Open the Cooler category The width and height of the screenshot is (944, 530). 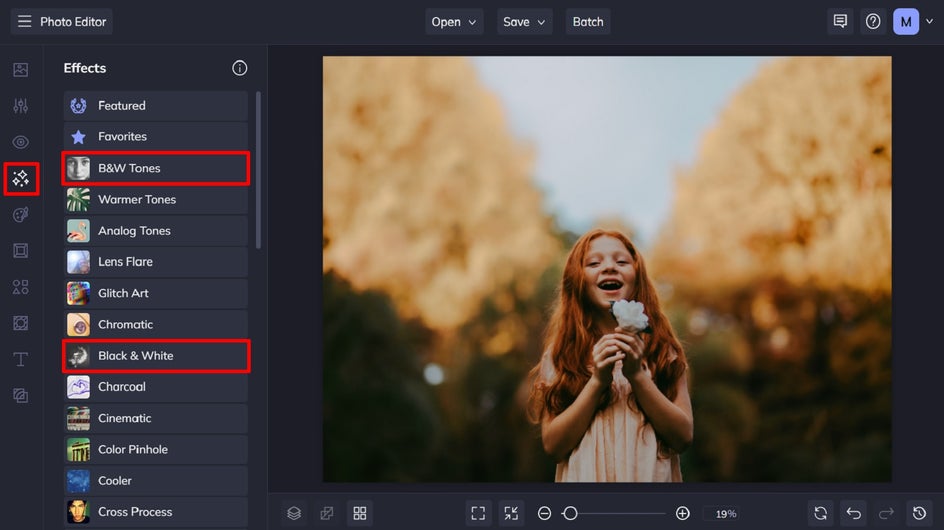[x=155, y=481]
